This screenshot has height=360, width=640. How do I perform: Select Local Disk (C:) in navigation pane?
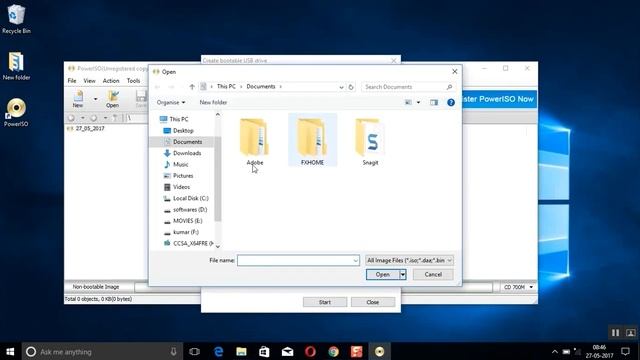click(190, 198)
